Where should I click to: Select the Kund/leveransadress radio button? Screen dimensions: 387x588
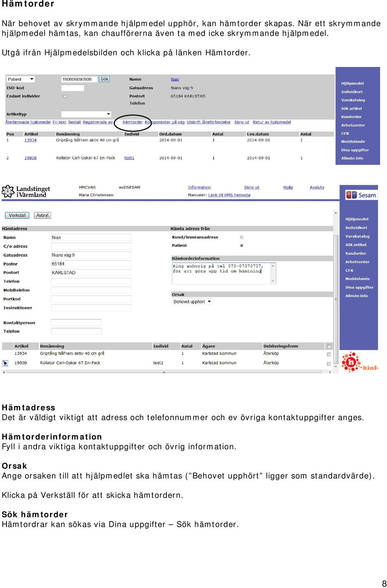click(x=241, y=238)
